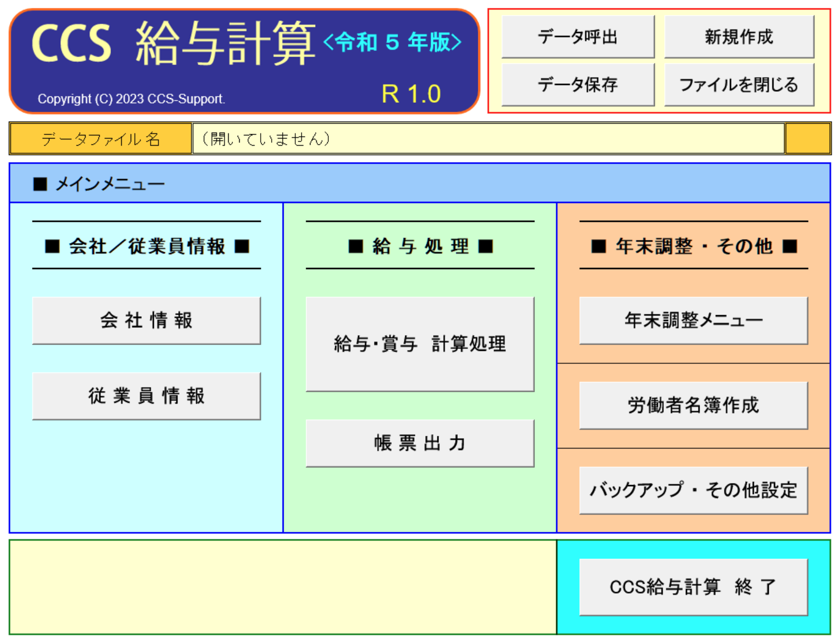The image size is (839, 644).
Task: Click the orange box right of the file name field
Action: [808, 138]
